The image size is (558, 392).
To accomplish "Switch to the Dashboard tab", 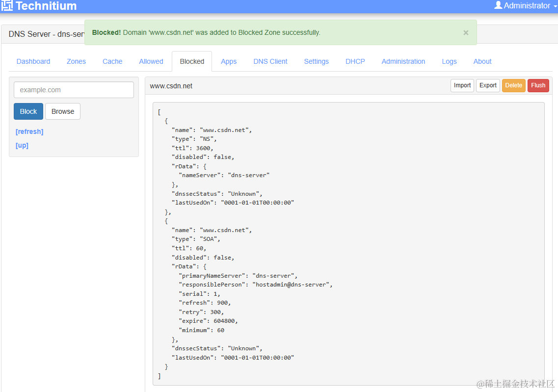I will pos(33,61).
